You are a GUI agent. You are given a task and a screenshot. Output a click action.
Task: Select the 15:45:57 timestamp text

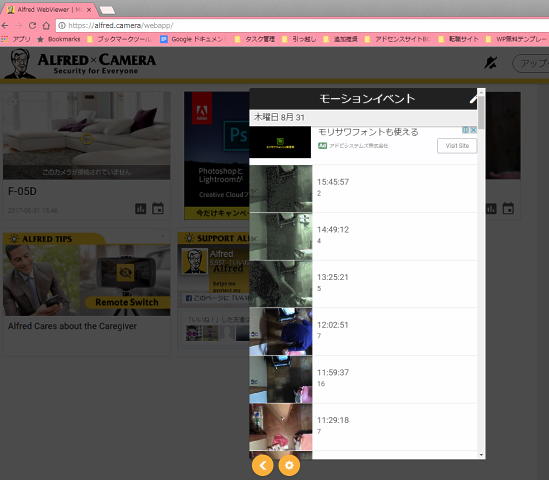tap(333, 182)
